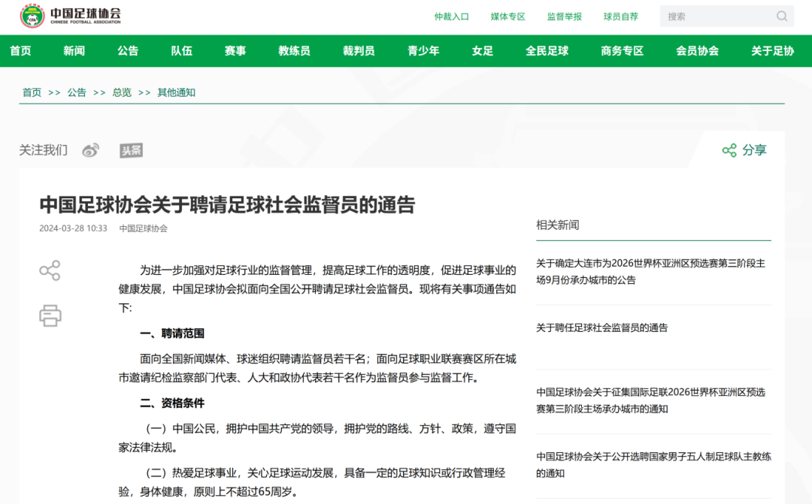Open the 仲裁入口 link
Image resolution: width=812 pixels, height=504 pixels.
(452, 17)
